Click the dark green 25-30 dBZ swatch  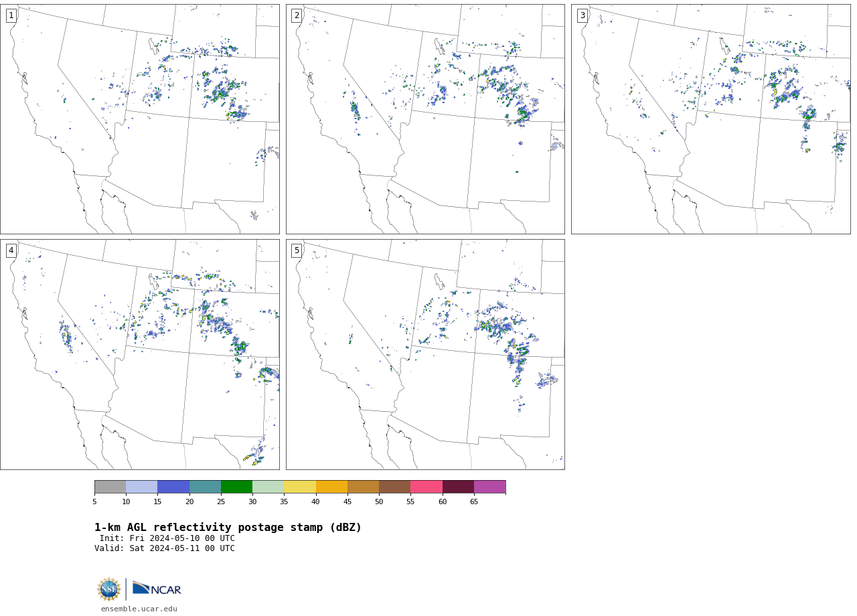coord(237,487)
